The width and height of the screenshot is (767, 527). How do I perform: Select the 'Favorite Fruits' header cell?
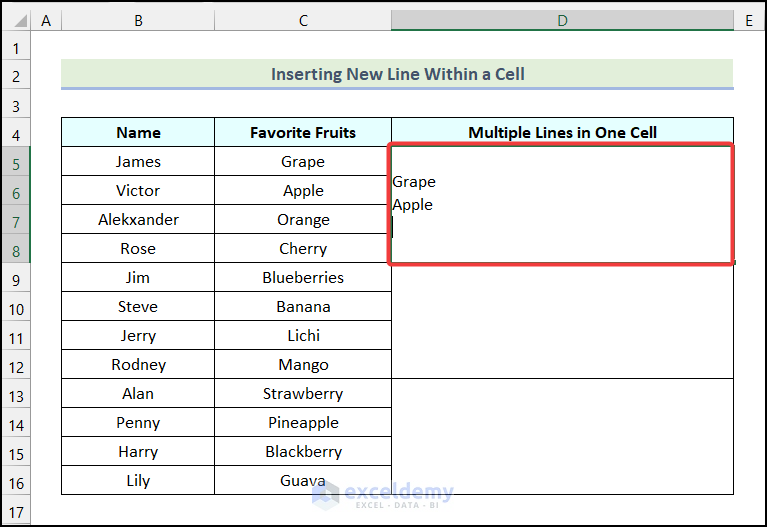(x=302, y=133)
